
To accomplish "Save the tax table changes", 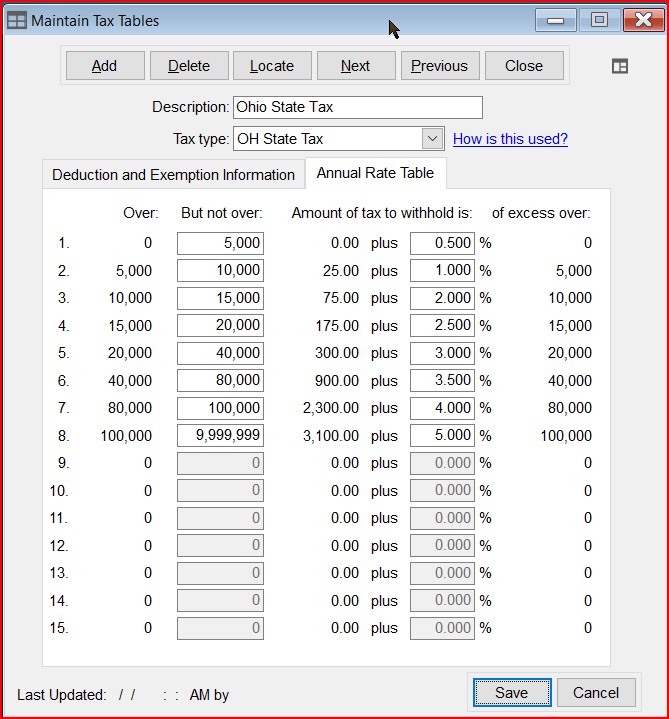I will 512,692.
